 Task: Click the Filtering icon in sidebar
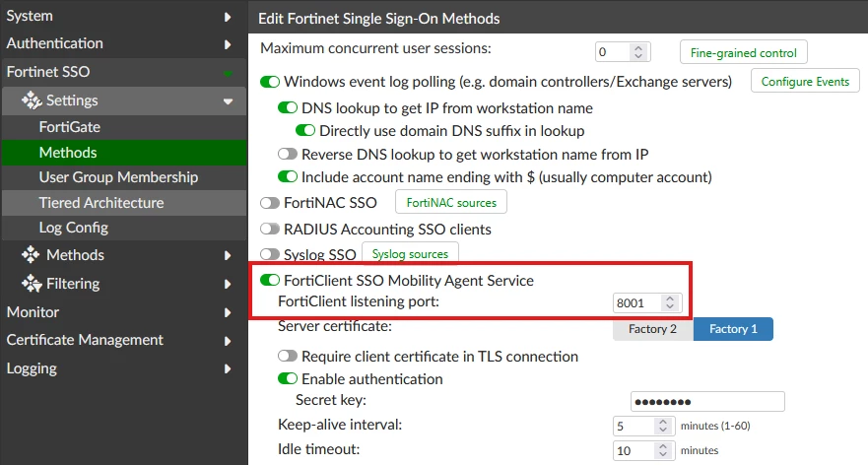click(32, 284)
